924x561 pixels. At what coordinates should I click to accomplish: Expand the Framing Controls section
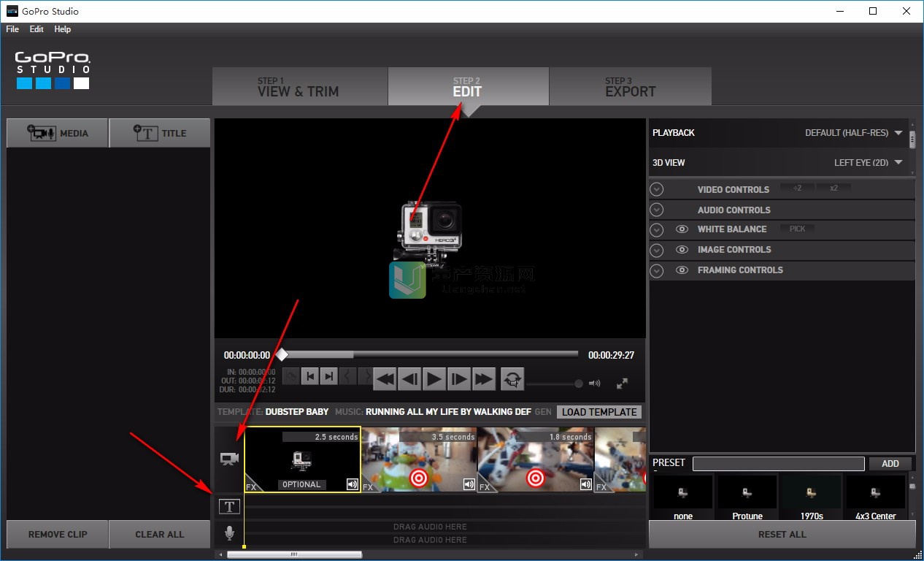click(x=657, y=270)
